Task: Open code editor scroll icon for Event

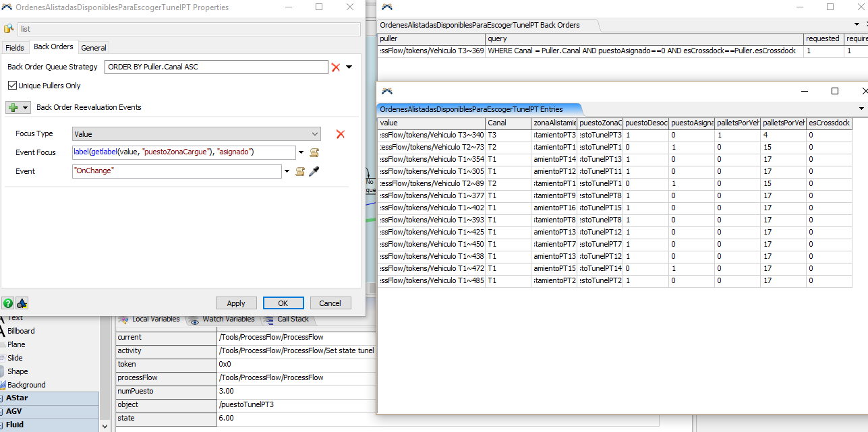Action: click(301, 171)
